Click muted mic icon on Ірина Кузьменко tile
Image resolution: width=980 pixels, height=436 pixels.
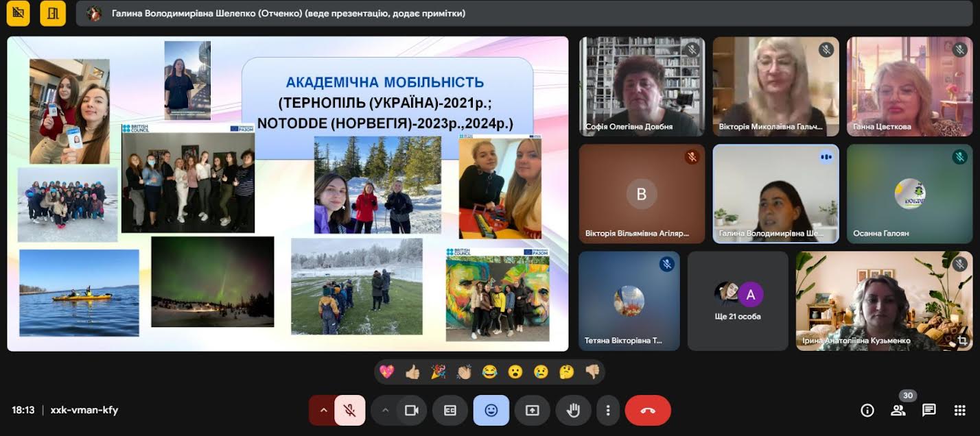[960, 264]
